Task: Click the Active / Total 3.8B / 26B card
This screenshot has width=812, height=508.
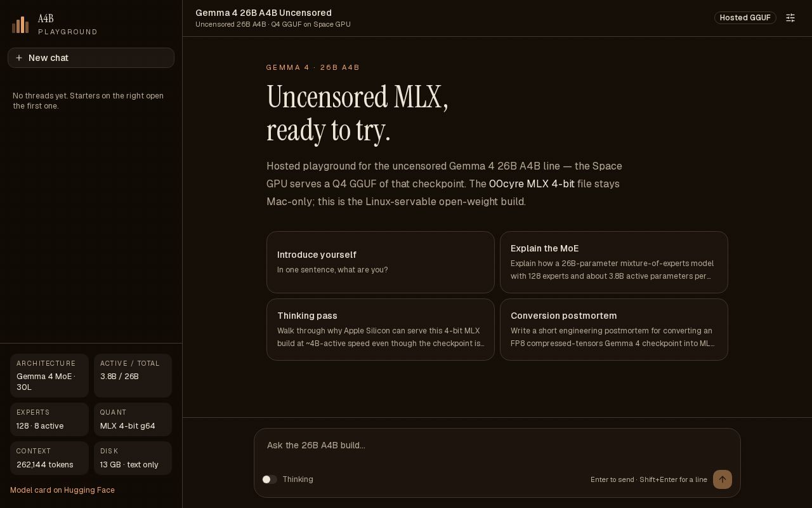Action: click(x=133, y=375)
